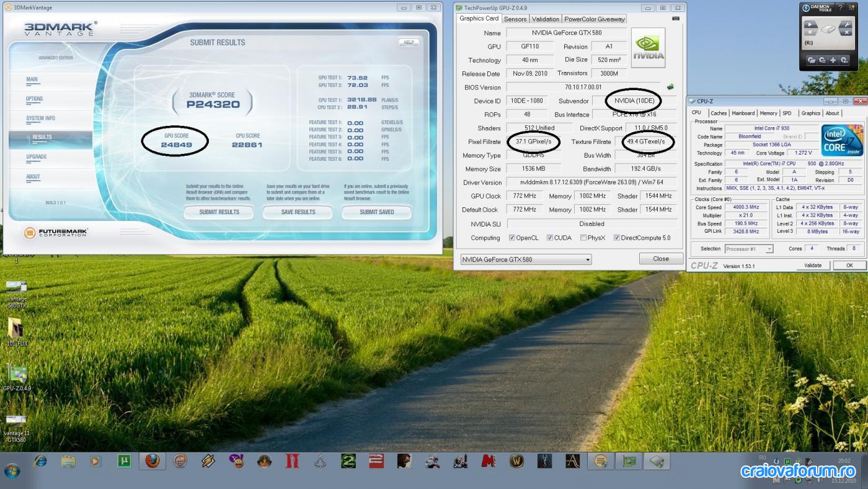Open the CPU-Z SPD tab
The image size is (868, 489).
787,114
